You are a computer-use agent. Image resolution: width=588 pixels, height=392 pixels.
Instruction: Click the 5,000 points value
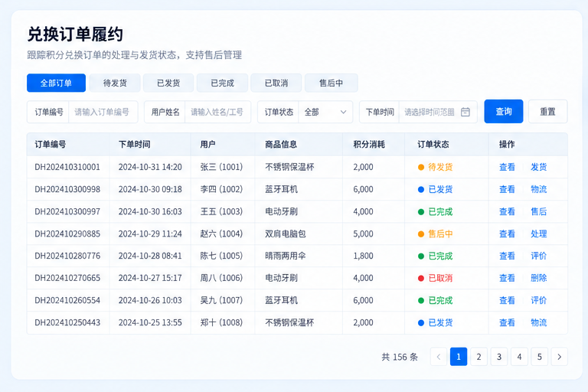pos(363,234)
